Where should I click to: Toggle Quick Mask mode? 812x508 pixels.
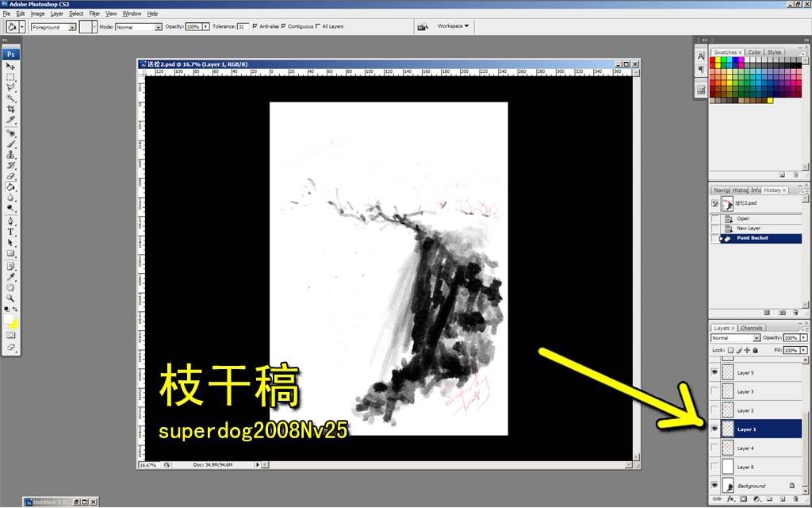click(10, 336)
